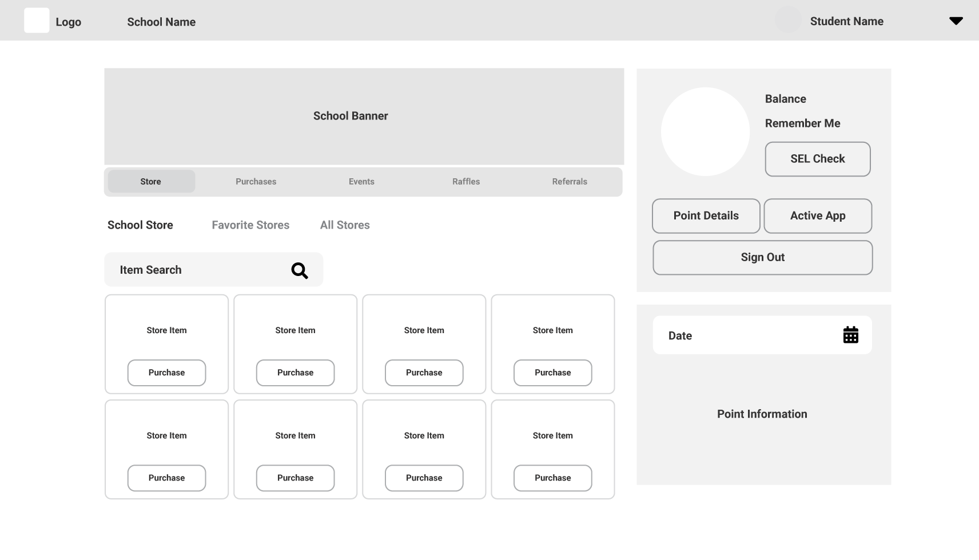
Task: Click the student profile avatar circle
Action: tap(706, 131)
